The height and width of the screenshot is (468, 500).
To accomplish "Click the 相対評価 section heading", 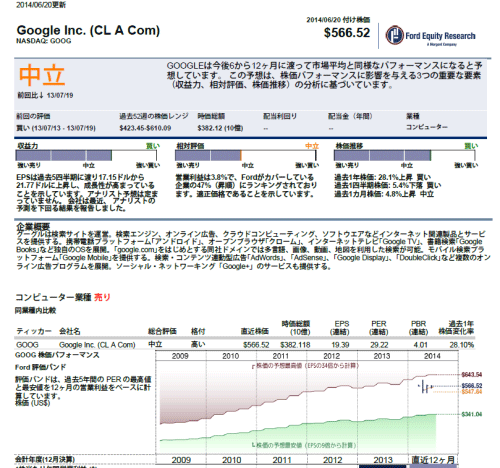I will click(x=190, y=146).
